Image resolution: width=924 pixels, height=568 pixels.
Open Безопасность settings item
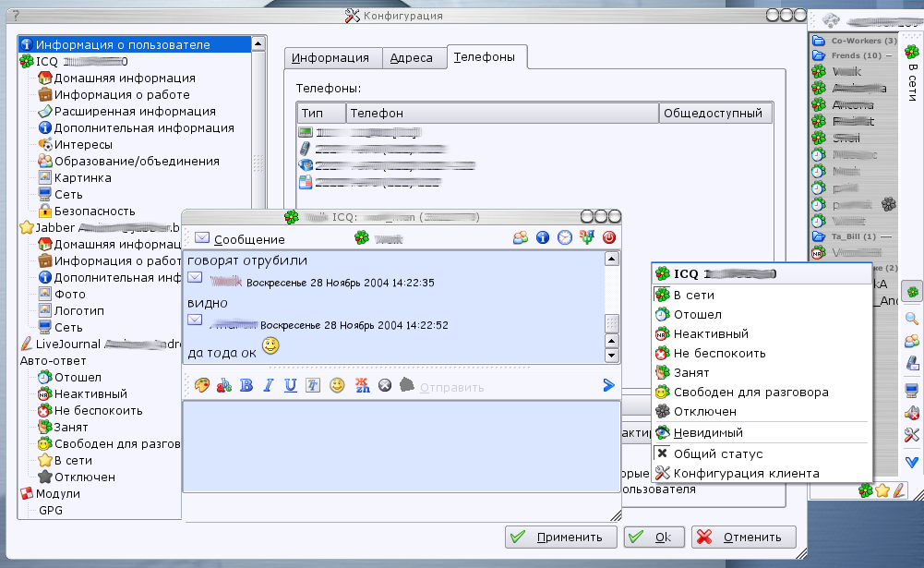point(94,211)
